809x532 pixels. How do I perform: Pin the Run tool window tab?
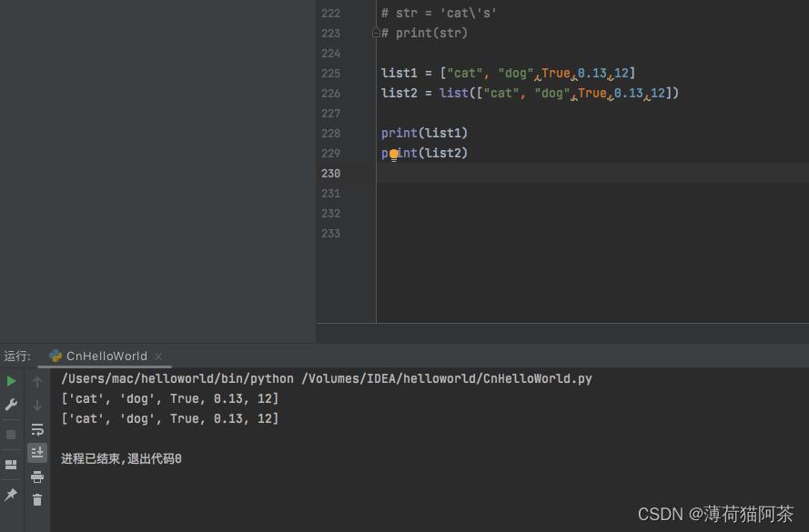point(11,496)
